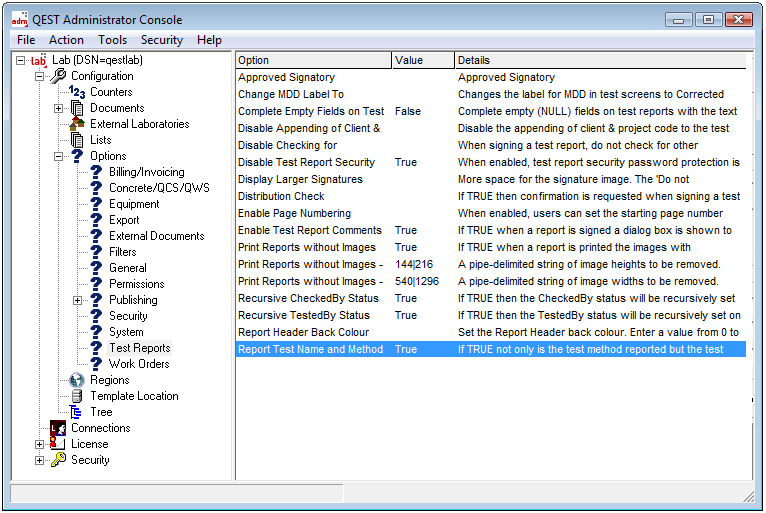
Task: Collapse the Options tree node
Action: tap(59, 156)
